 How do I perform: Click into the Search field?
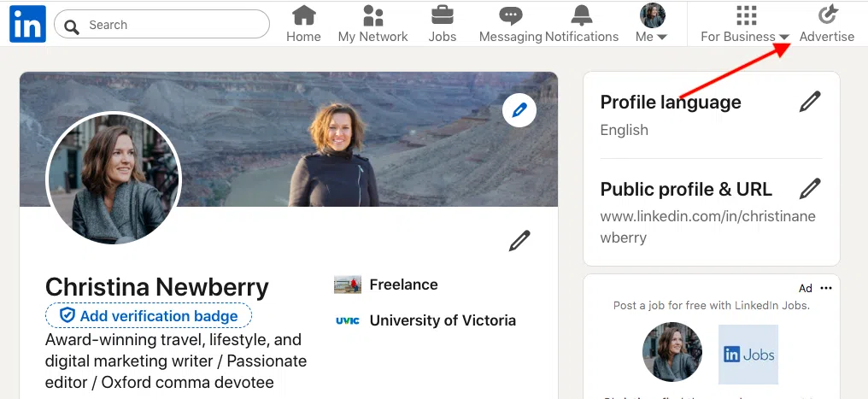171,25
